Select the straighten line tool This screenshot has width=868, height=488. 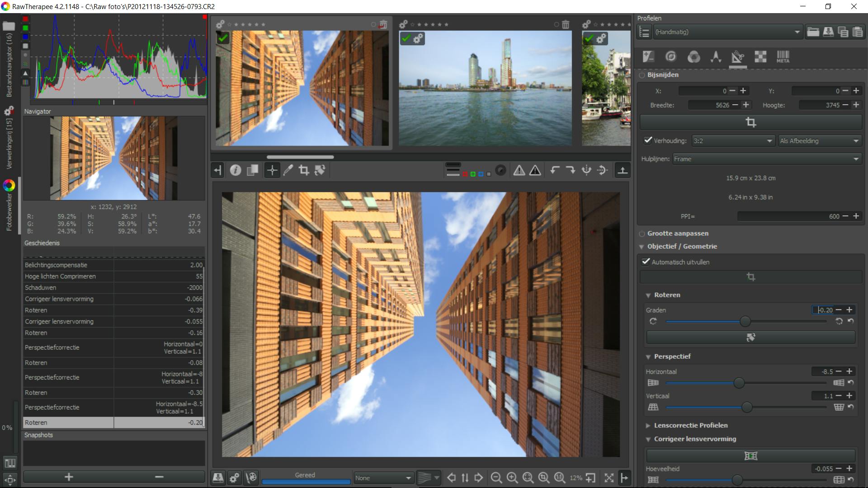[x=320, y=170]
